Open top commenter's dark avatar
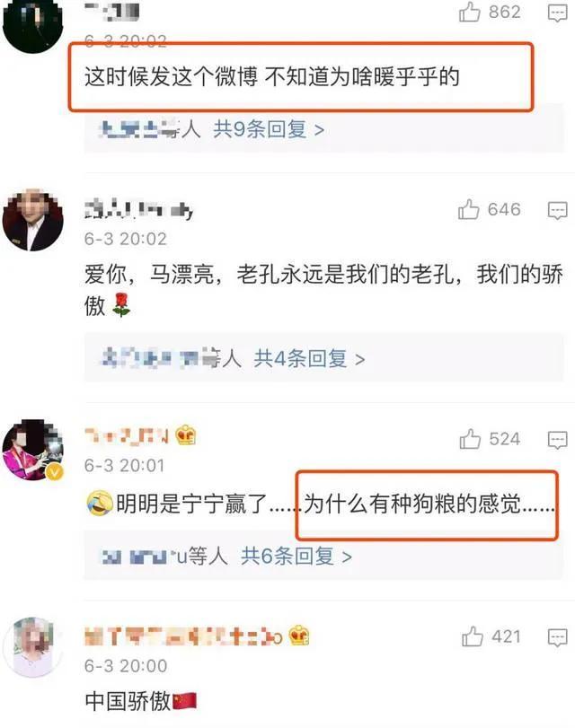 tap(32, 23)
